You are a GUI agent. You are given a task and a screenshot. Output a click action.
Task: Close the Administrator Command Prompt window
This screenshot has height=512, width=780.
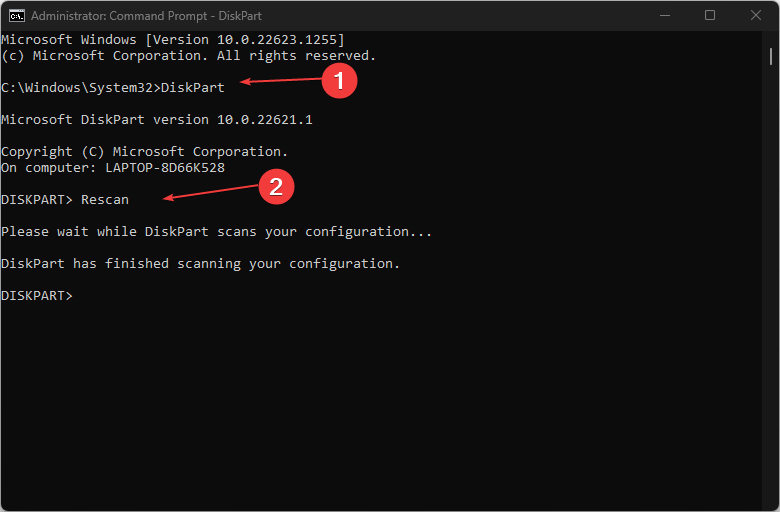[x=755, y=16]
